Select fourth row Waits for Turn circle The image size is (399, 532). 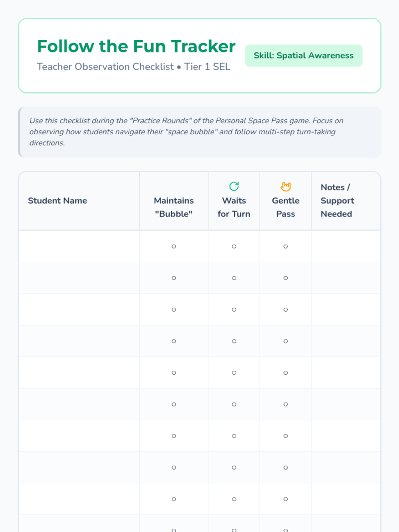234,341
